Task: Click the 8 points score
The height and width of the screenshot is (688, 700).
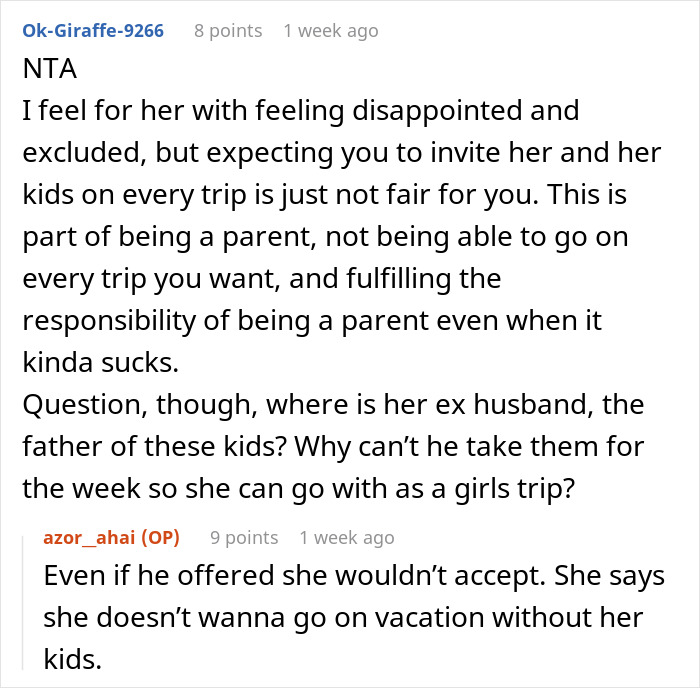Action: [228, 31]
